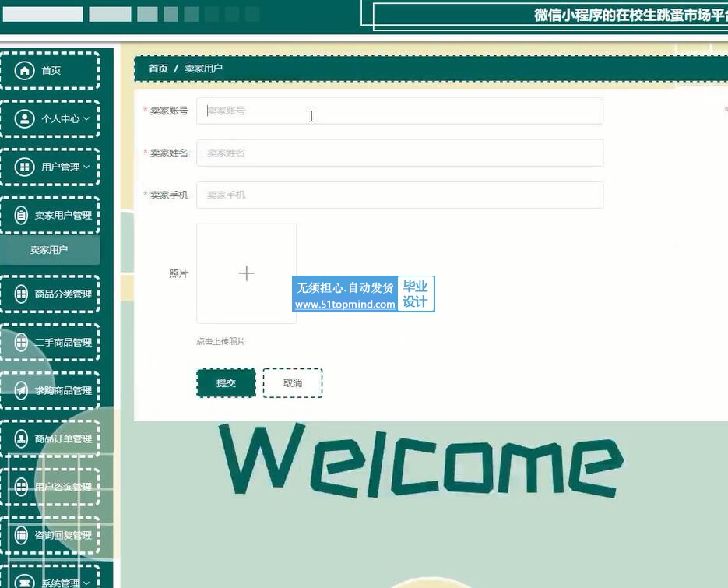Click the 求购商品管理 paper plane icon
The height and width of the screenshot is (588, 728).
click(21, 391)
